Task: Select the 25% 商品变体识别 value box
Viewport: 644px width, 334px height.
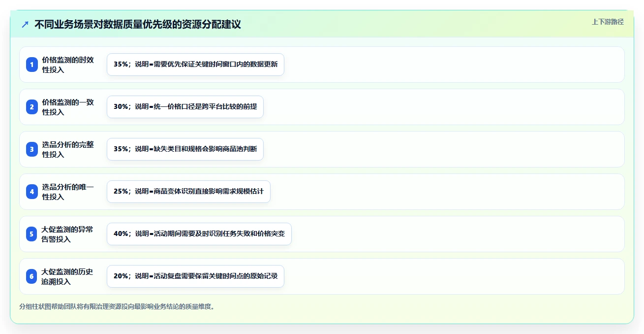Action: (188, 192)
